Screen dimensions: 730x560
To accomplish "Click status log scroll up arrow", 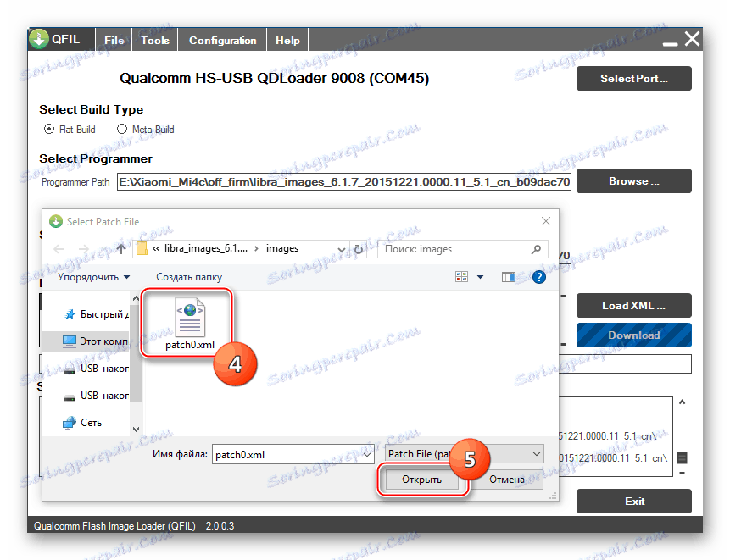I will 682,402.
